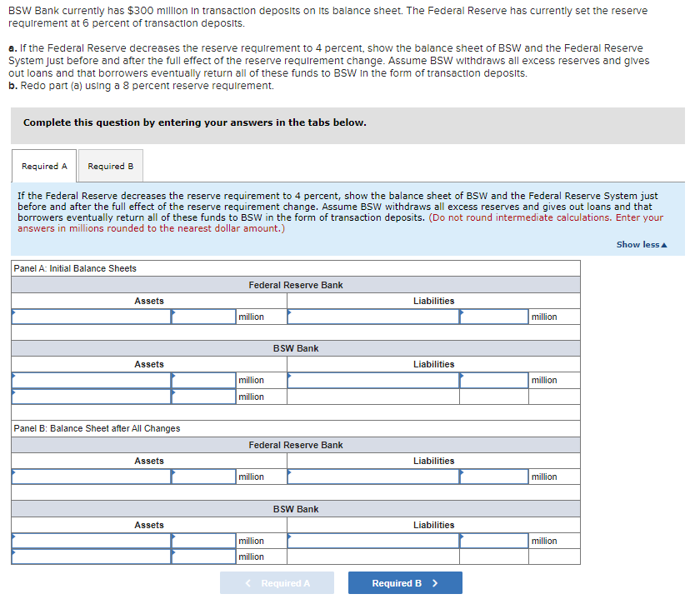
Task: Select Panel B Federal Reserve liability name field
Action: 373,477
